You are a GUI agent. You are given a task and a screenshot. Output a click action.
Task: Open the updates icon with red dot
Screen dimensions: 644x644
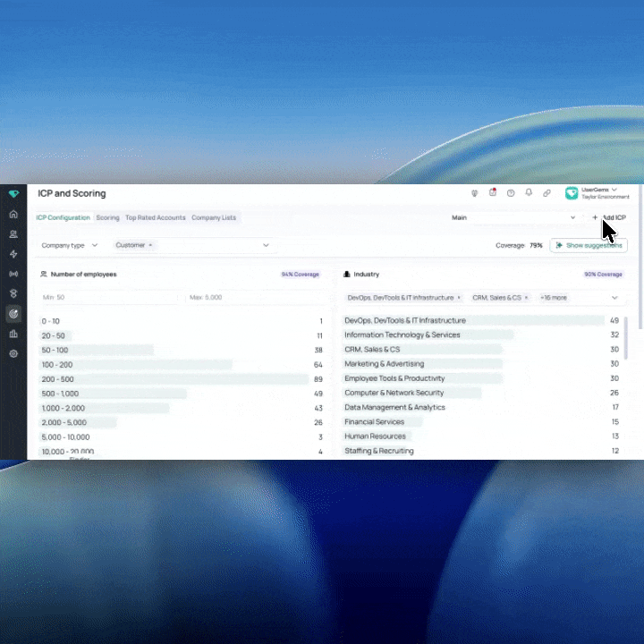point(493,192)
